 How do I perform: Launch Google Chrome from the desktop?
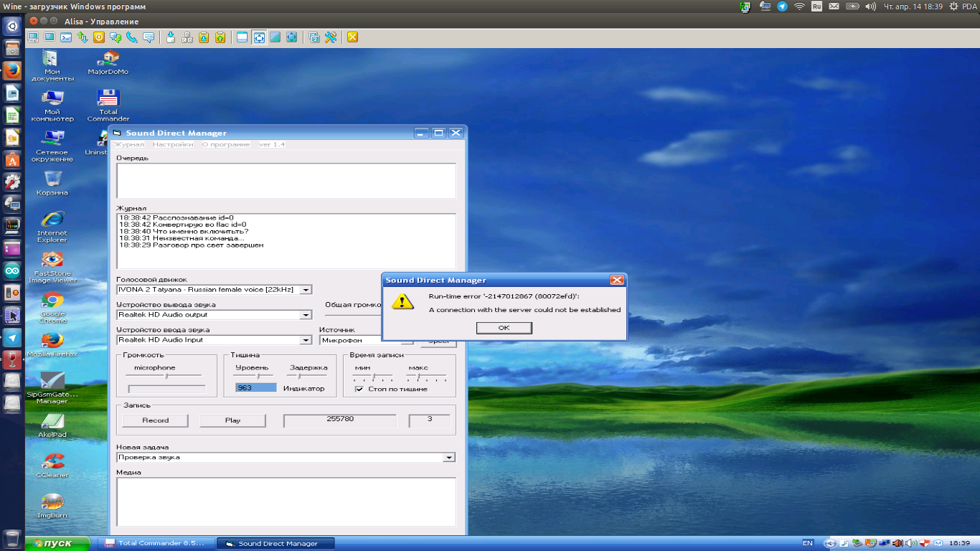[52, 301]
